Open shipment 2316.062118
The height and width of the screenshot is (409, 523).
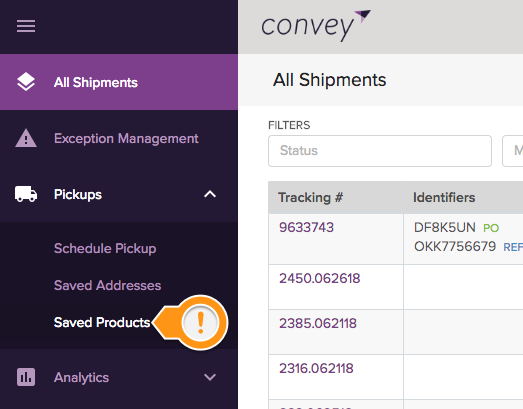[316, 368]
